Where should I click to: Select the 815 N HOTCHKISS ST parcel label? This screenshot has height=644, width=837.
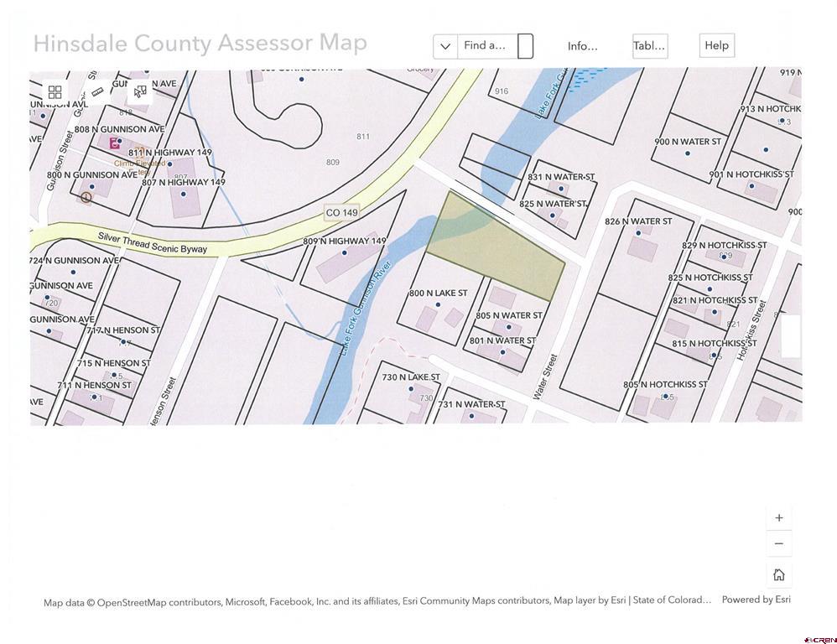point(715,343)
